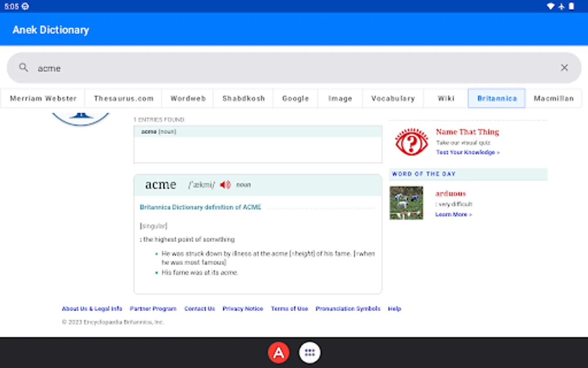The height and width of the screenshot is (368, 588).
Task: Tap the Wi-Fi status icon
Action: 551,6
